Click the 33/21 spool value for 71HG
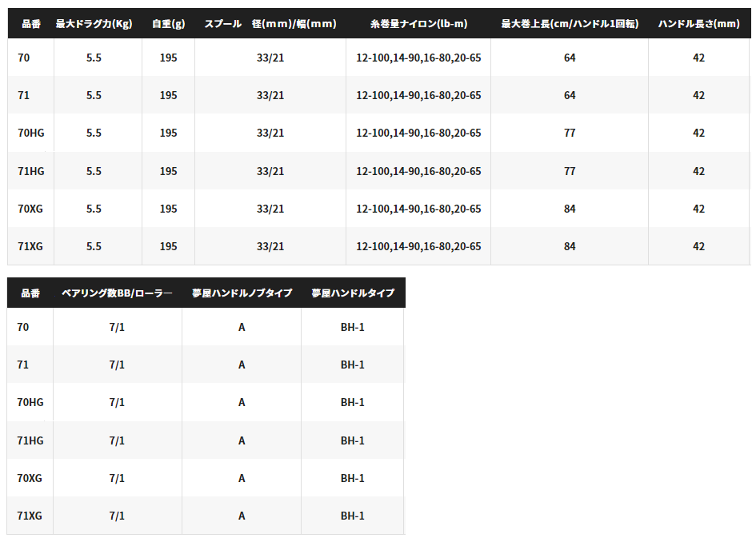756x538 pixels. (x=270, y=171)
